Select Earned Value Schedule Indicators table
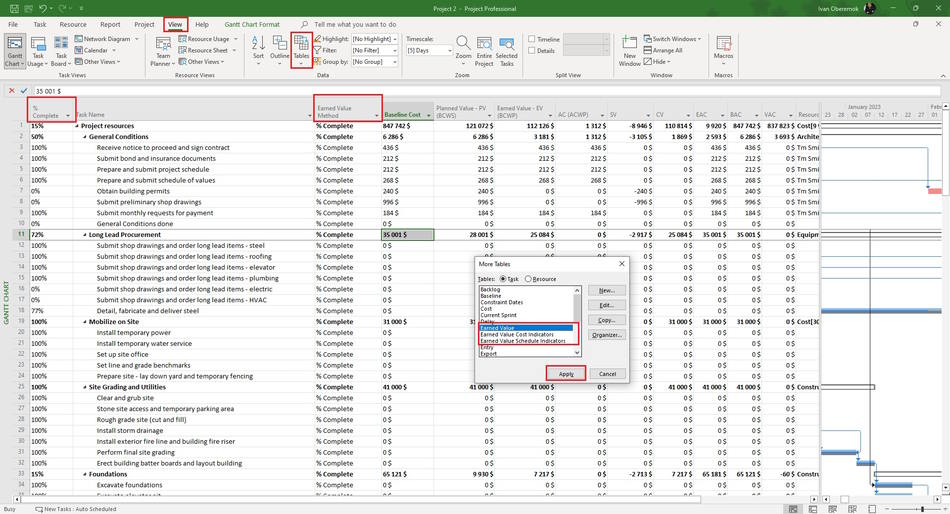 523,341
